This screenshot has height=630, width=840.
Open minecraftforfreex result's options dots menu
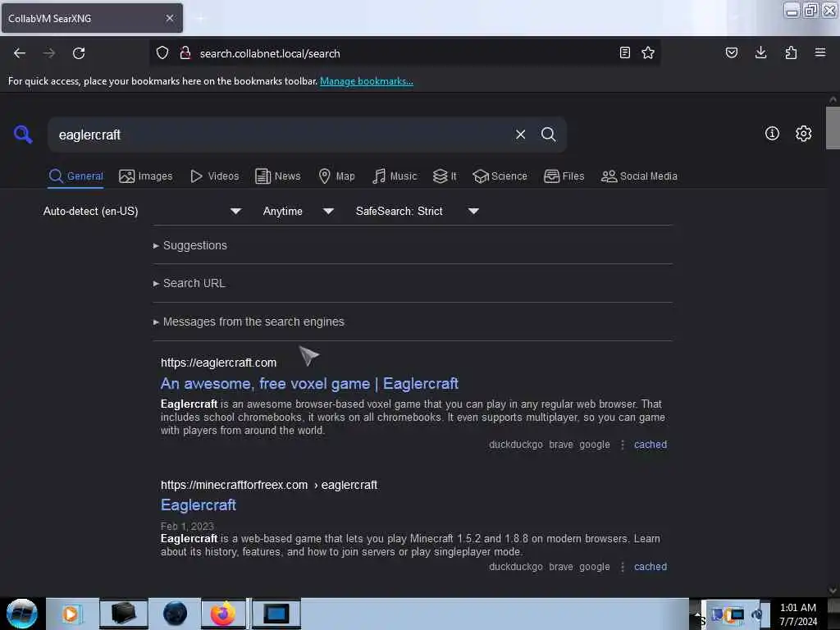623,567
